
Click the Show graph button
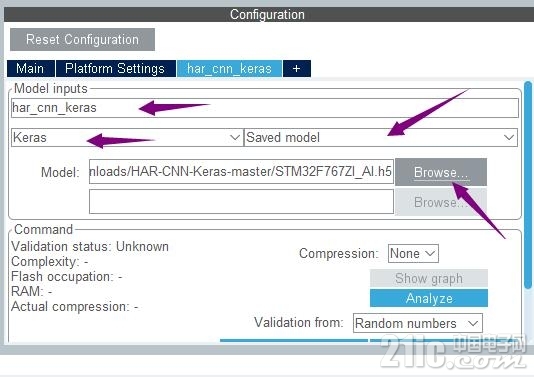429,278
